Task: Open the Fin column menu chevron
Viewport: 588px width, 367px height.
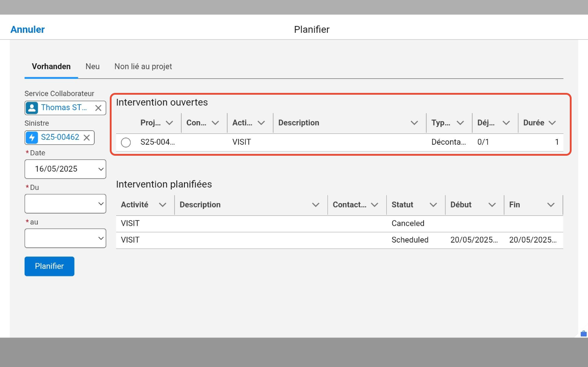Action: [551, 205]
